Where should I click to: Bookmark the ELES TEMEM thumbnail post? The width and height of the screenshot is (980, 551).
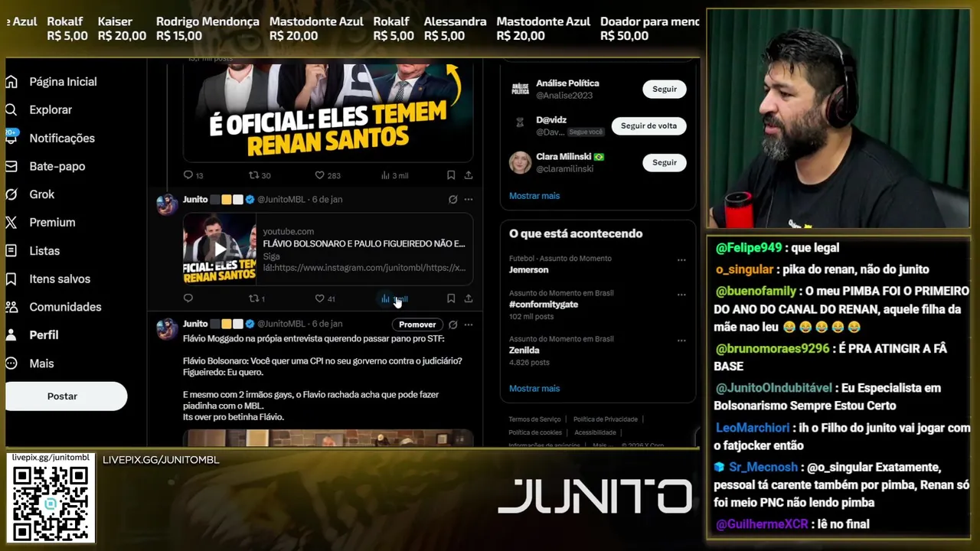coord(451,175)
